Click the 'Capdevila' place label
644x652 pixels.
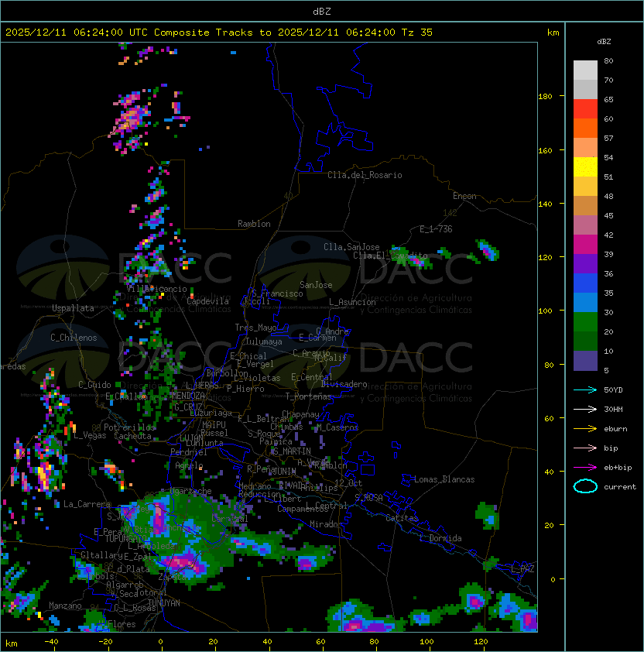point(208,301)
